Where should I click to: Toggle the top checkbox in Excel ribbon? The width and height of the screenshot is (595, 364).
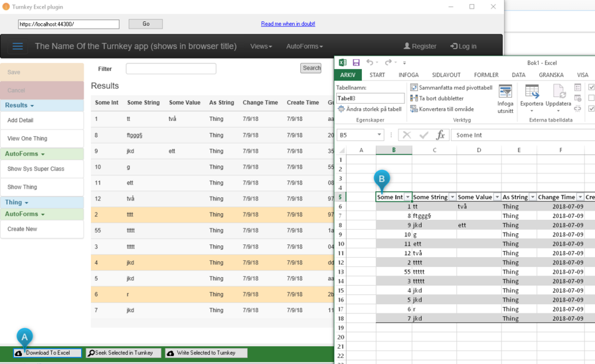592,88
